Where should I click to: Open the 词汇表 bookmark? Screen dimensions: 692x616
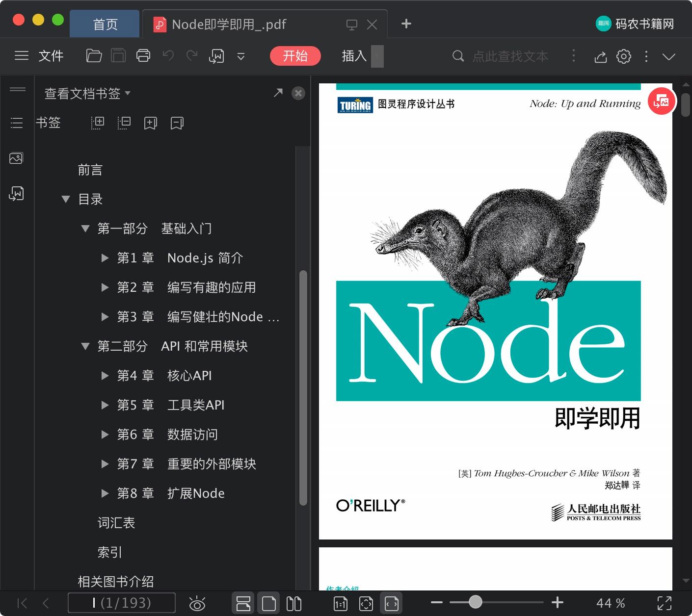pyautogui.click(x=116, y=523)
